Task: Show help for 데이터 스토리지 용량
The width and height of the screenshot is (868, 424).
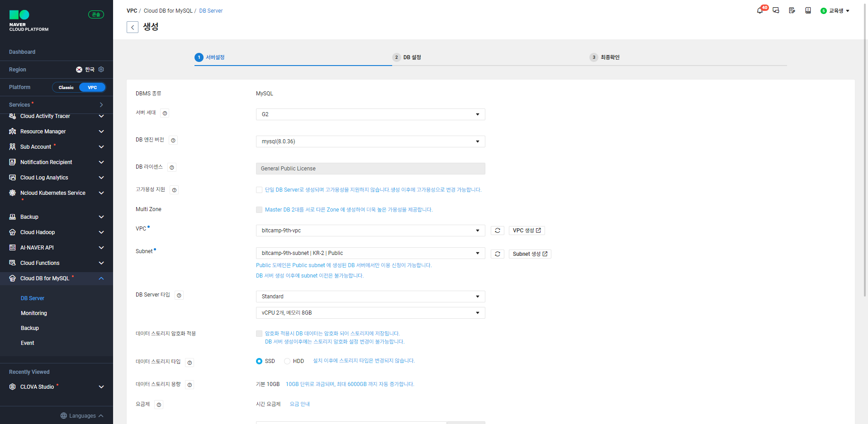Action: (x=190, y=385)
